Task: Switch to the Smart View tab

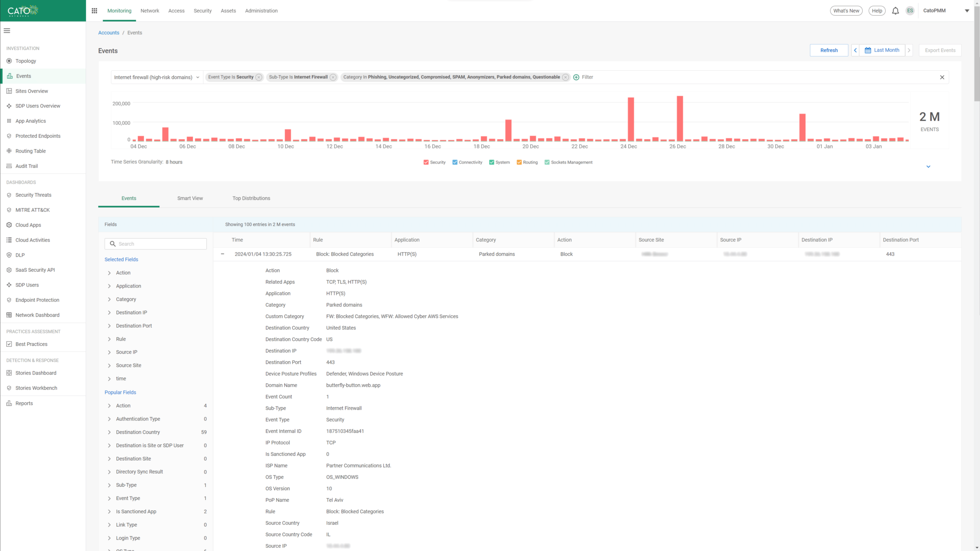Action: pos(190,198)
